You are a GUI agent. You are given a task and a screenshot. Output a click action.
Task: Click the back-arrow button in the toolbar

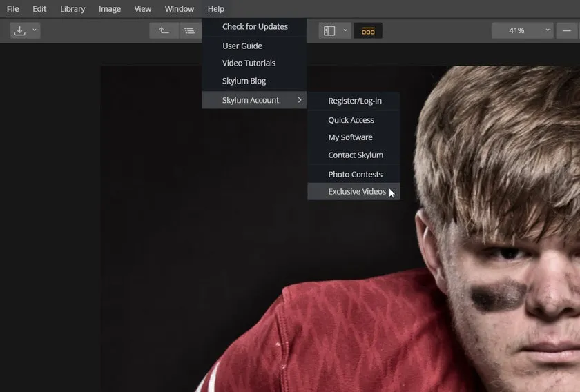164,30
